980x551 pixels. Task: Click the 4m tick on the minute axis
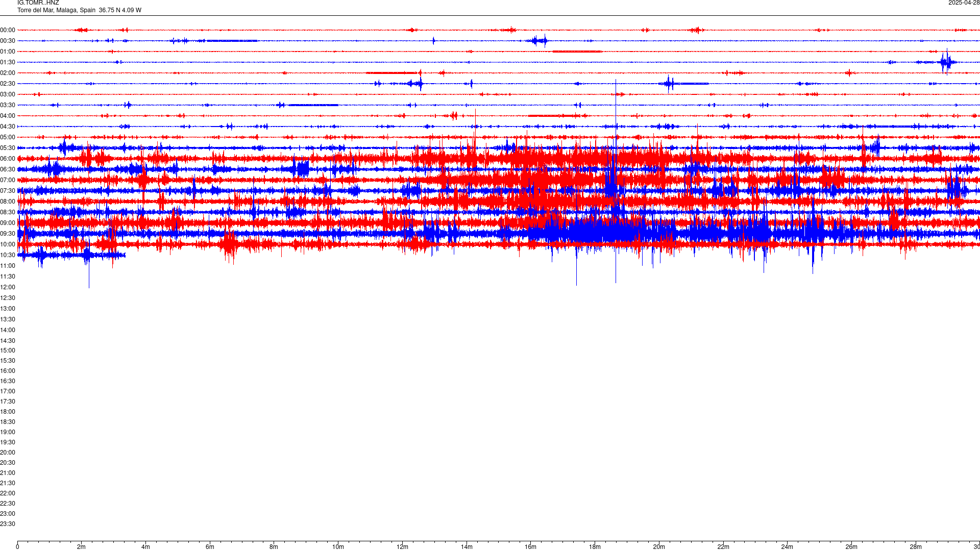tap(145, 547)
